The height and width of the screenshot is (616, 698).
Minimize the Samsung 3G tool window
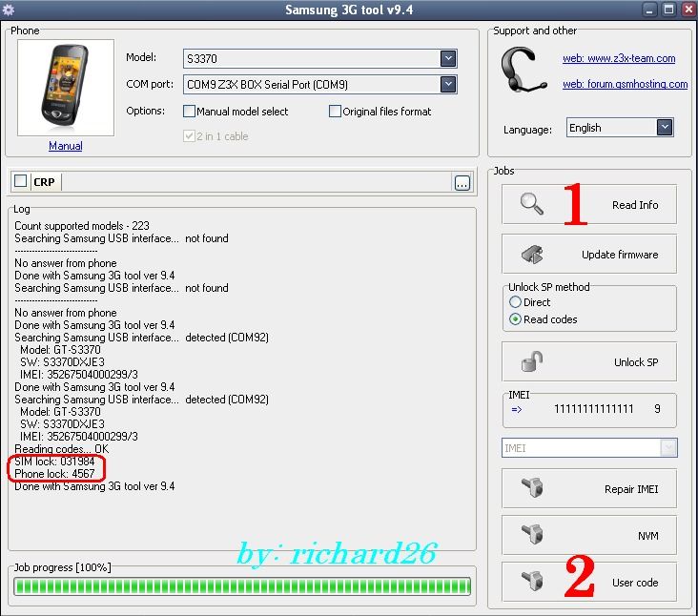(x=649, y=10)
